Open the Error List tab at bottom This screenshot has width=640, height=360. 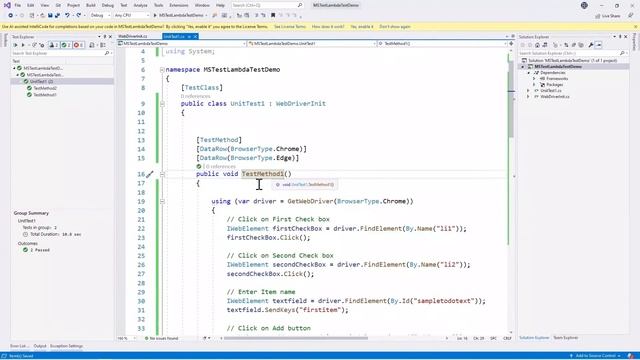19,346
